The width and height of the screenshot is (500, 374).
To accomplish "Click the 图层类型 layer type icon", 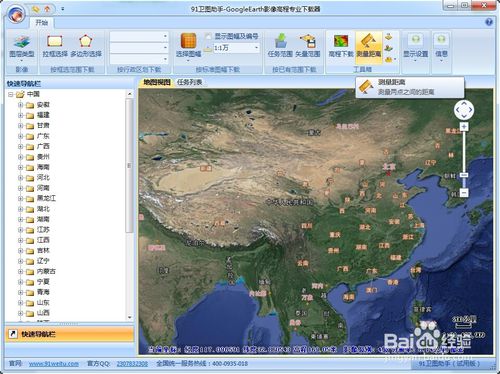I will point(22,42).
